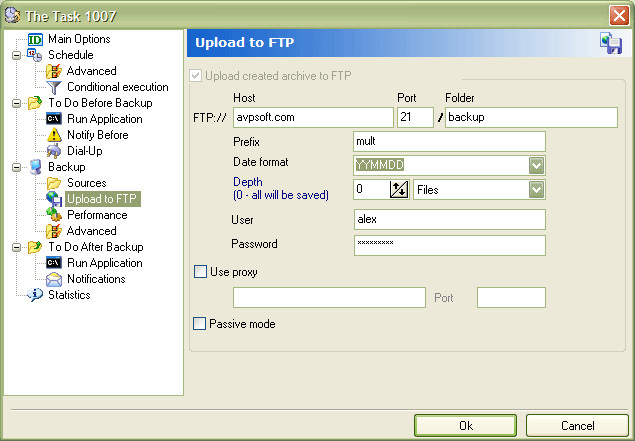Click the proxy Port input field

pos(511,298)
